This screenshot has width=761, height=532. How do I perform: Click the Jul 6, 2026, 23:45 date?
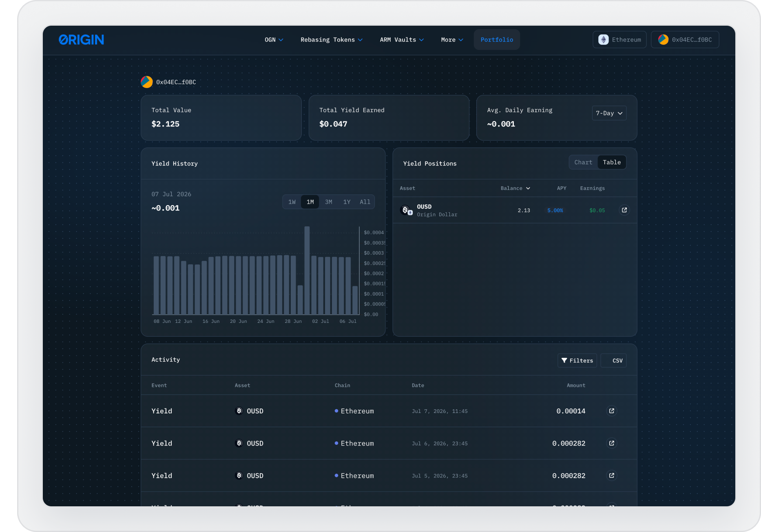point(440,444)
